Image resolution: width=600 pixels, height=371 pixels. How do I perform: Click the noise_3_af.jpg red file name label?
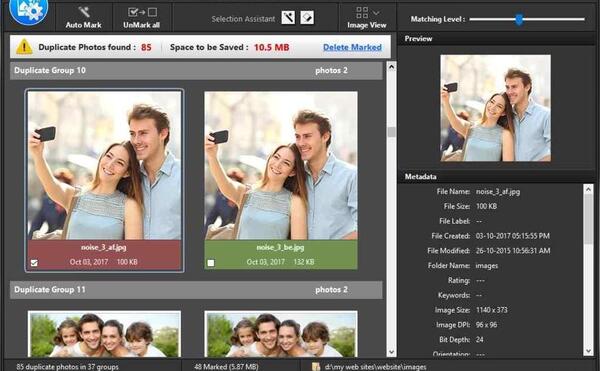tap(104, 247)
